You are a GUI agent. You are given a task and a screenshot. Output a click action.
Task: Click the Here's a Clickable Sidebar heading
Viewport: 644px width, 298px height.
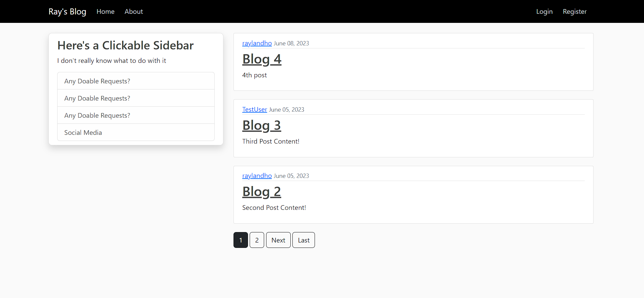[x=126, y=45]
